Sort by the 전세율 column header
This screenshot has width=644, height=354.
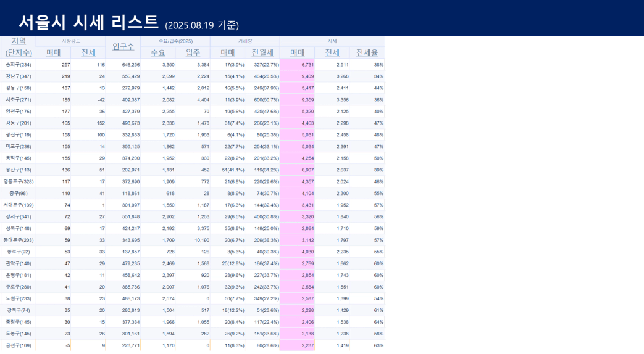(367, 52)
